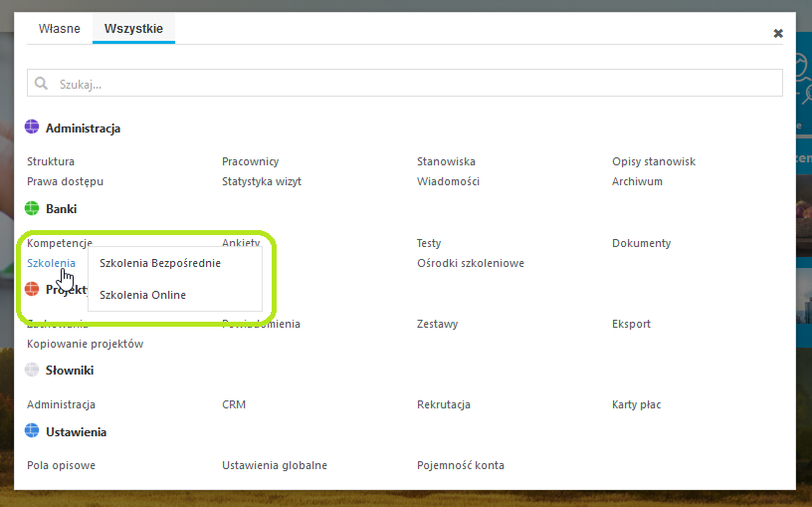The width and height of the screenshot is (812, 507).
Task: Open the Pracownicy link
Action: point(251,161)
